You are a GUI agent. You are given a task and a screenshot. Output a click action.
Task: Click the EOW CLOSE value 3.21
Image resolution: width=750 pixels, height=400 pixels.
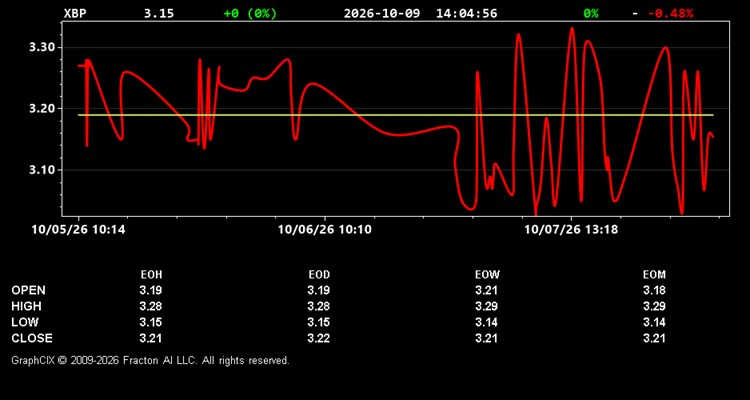point(486,338)
